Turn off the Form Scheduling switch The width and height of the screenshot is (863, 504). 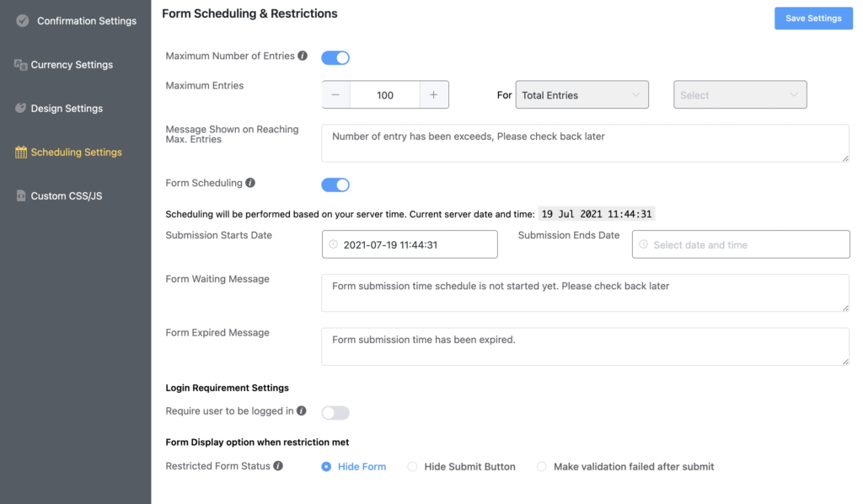[x=335, y=185]
